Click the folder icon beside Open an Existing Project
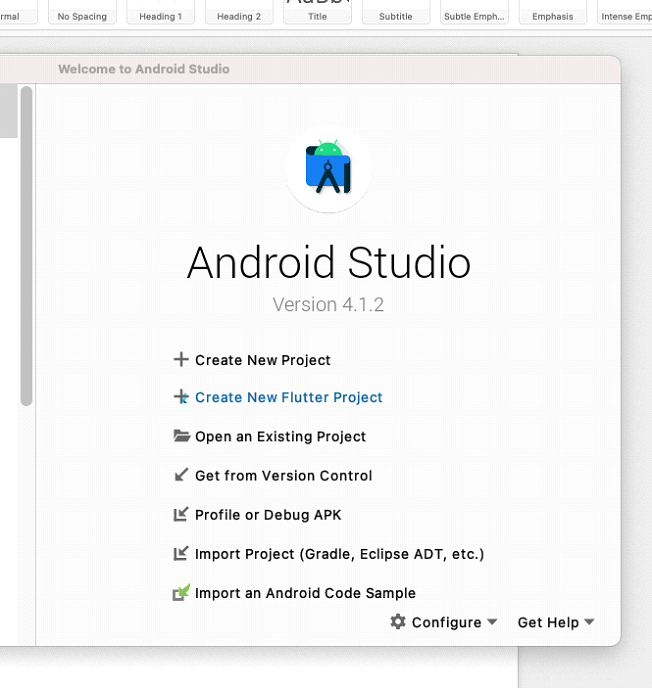This screenshot has width=652, height=688. 181,436
